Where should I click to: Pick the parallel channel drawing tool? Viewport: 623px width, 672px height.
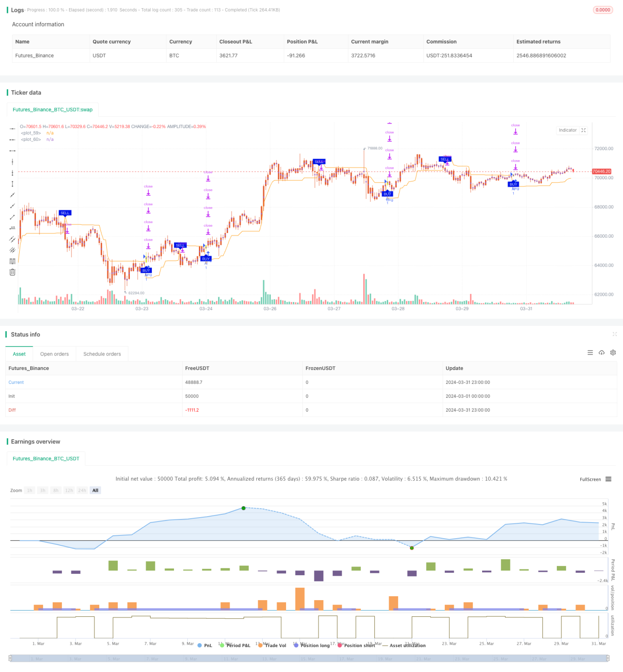[12, 239]
